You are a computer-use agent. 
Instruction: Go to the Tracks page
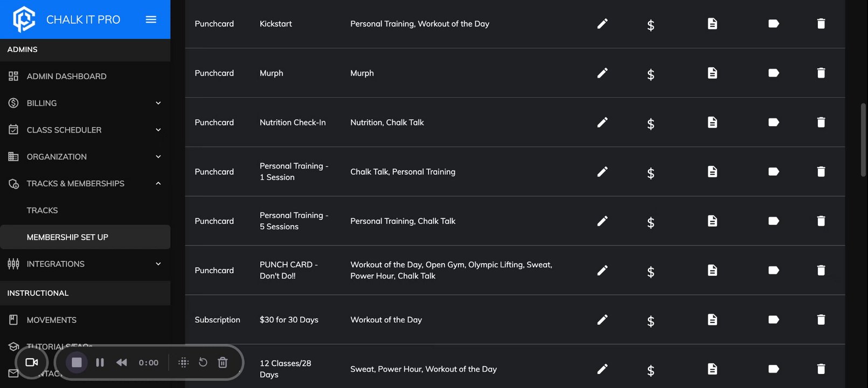42,210
